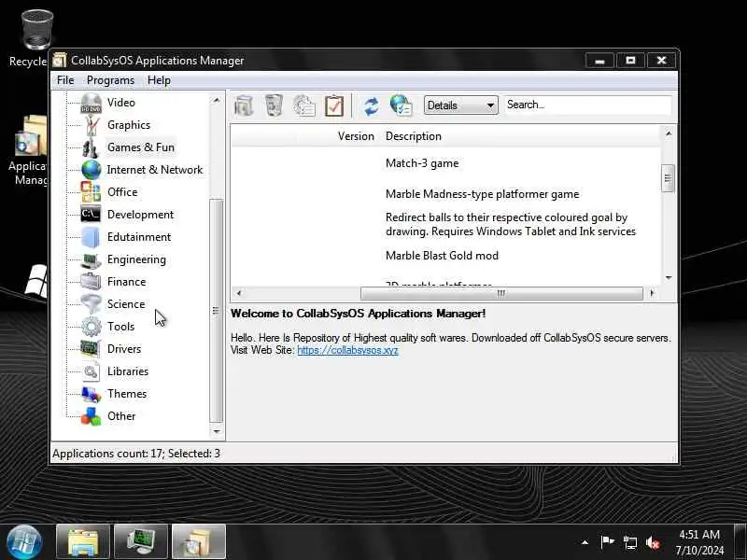
Task: Click the muted volume tray icon
Action: coord(653,542)
